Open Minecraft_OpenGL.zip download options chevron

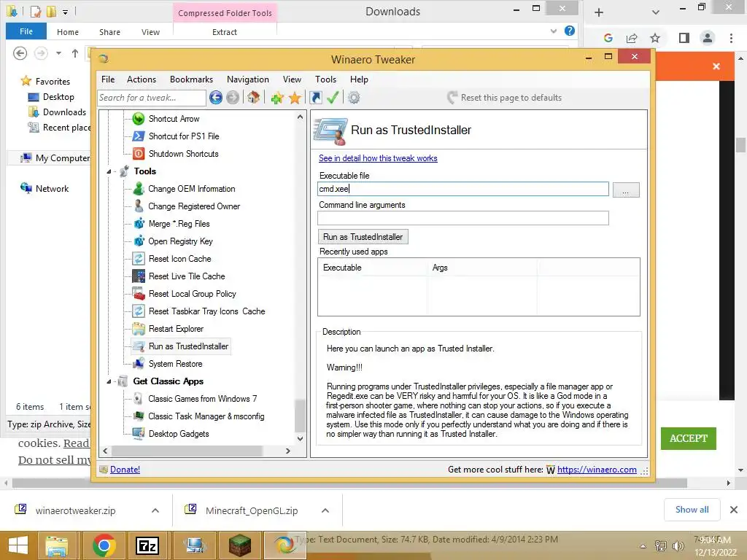tap(325, 510)
